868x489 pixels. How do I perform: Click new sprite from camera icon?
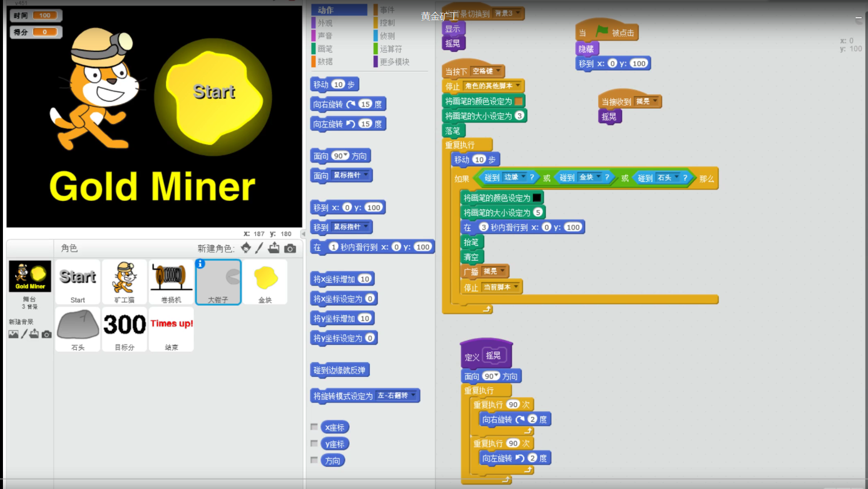pyautogui.click(x=290, y=249)
